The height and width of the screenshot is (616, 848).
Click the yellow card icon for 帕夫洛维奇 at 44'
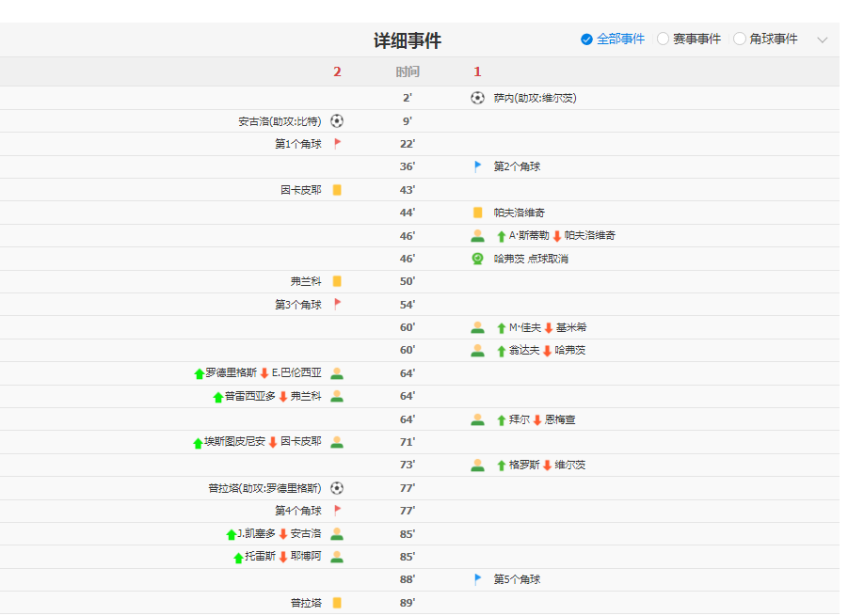pos(477,213)
